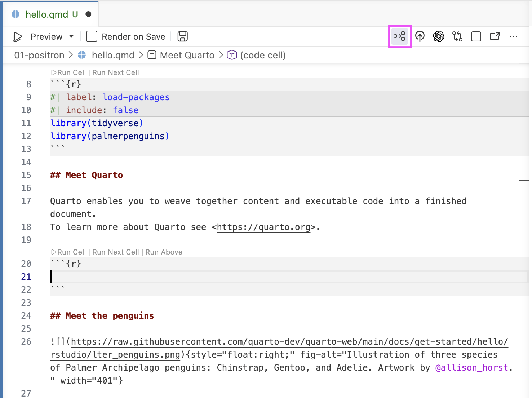Click line number 21 in gutter

click(x=26, y=277)
